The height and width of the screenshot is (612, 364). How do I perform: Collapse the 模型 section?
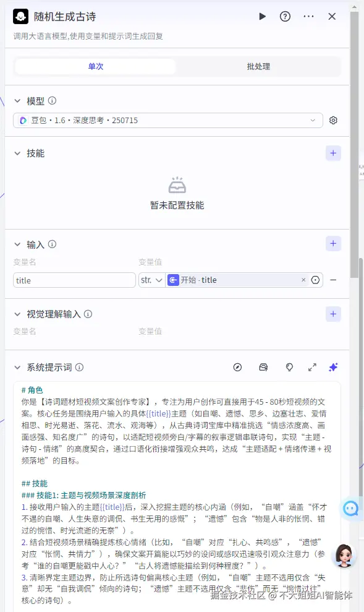[17, 101]
